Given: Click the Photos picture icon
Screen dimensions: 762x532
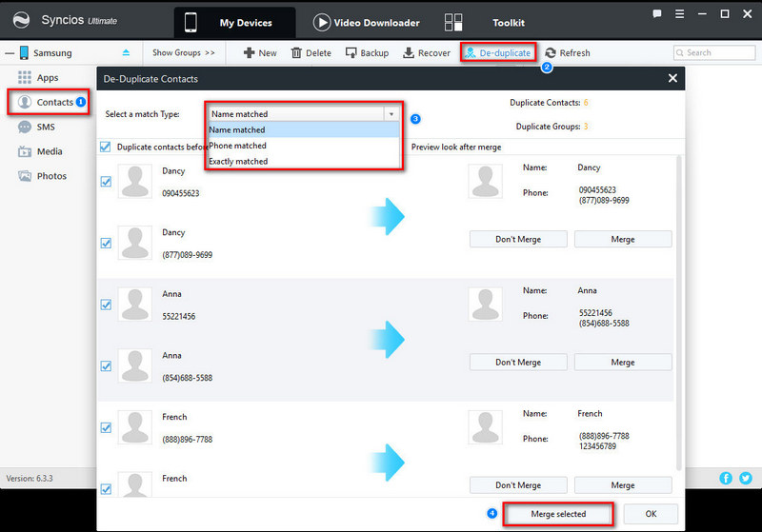Looking at the screenshot, I should click(x=25, y=176).
